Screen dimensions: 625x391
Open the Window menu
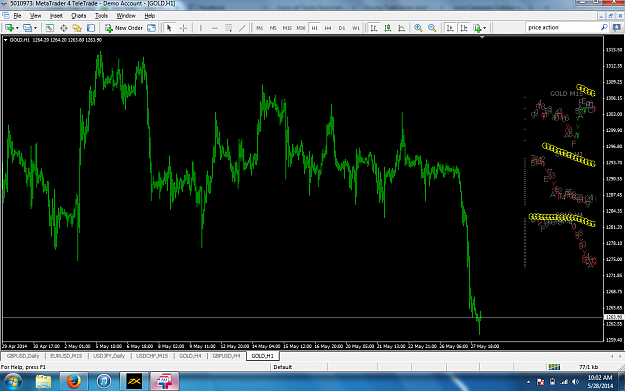(x=126, y=16)
